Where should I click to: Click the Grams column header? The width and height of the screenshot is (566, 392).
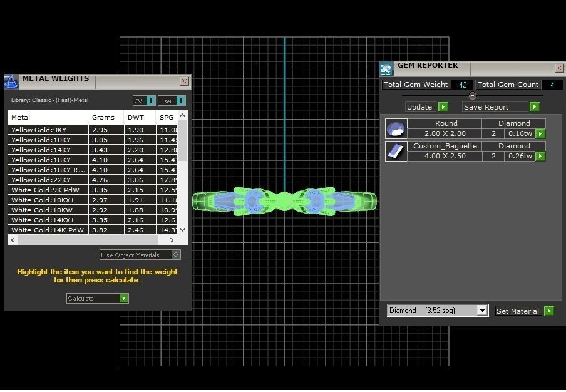pyautogui.click(x=106, y=117)
